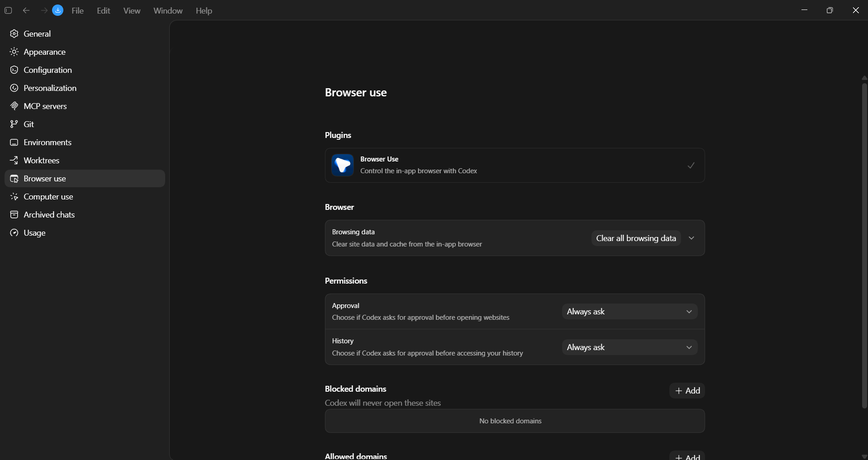Screen dimensions: 868x460
Task: Click the Browser Use plugin card title
Action: click(379, 159)
